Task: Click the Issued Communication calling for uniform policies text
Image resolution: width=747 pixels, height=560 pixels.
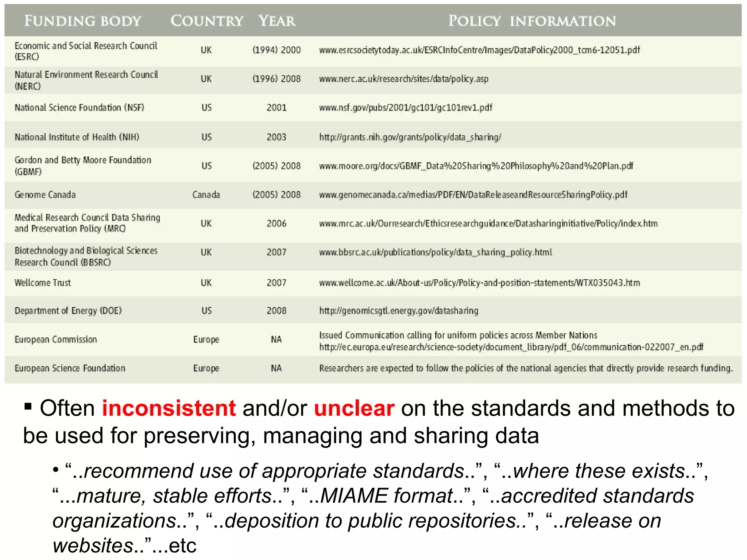Action: (458, 335)
